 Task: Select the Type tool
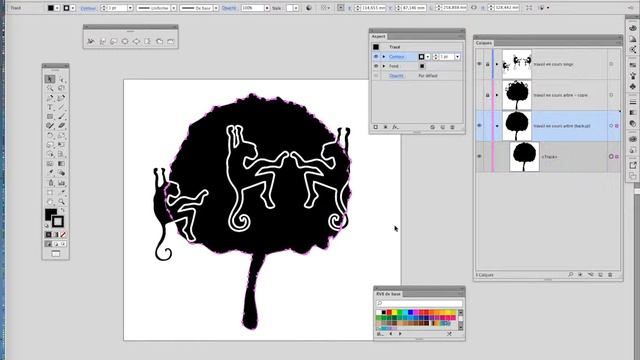point(50,107)
